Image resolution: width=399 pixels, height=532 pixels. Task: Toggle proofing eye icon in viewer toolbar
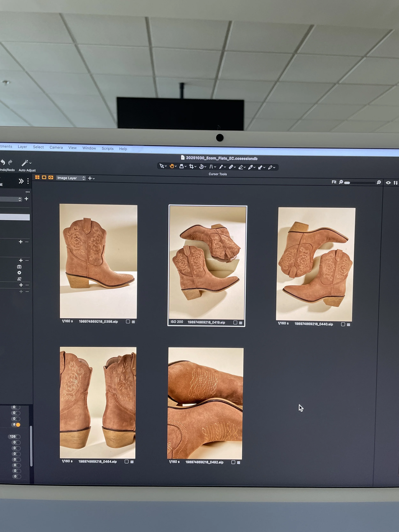point(388,183)
